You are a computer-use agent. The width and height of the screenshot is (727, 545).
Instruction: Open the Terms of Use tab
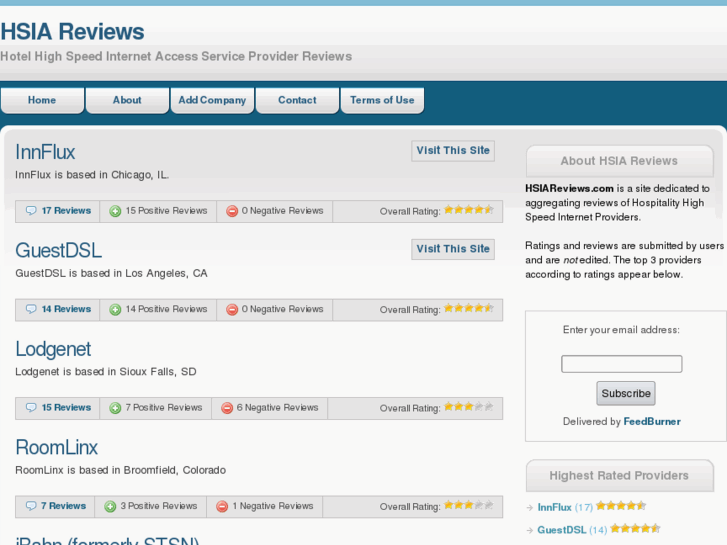coord(382,100)
